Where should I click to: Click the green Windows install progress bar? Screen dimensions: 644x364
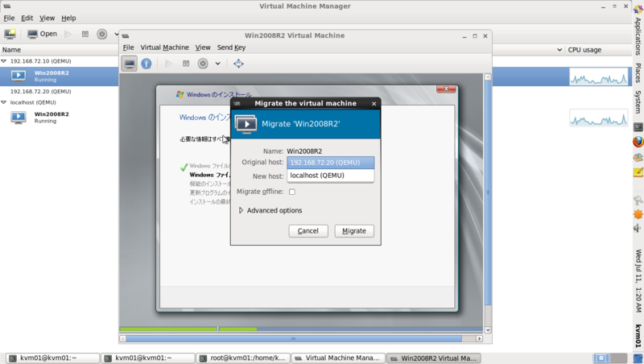pyautogui.click(x=188, y=329)
